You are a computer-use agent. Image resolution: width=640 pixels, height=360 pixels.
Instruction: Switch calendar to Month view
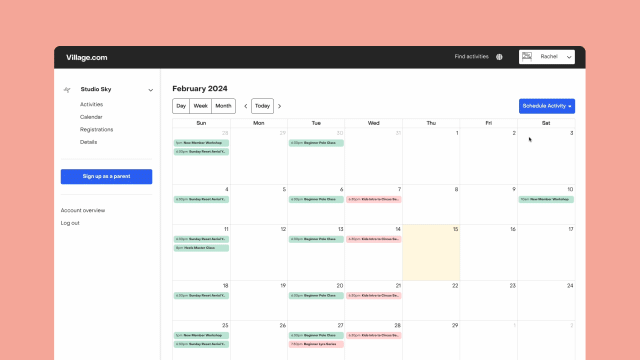pyautogui.click(x=223, y=106)
